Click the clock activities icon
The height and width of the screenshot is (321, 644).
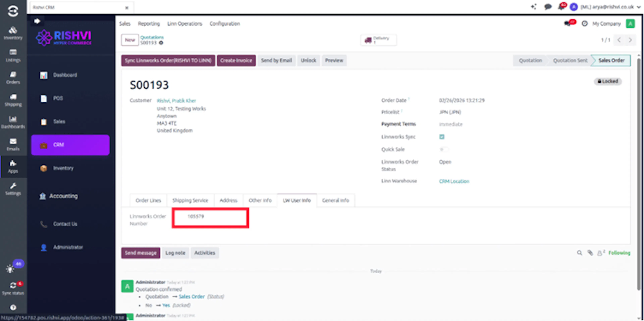584,23
